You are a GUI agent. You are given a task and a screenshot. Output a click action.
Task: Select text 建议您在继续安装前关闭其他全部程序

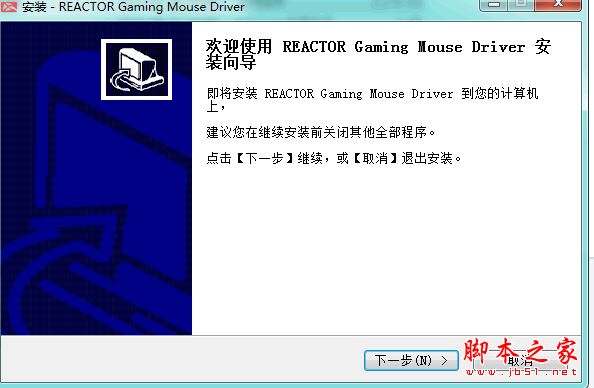320,132
